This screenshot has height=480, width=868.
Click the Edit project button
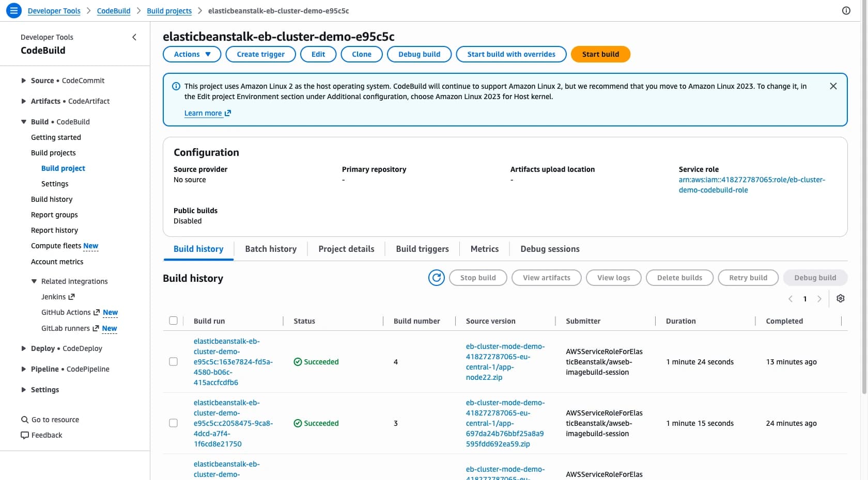[x=318, y=54]
